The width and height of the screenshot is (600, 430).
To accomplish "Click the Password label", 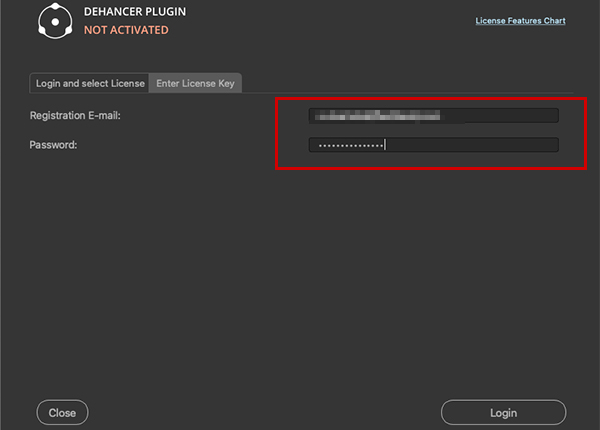I will pyautogui.click(x=53, y=145).
